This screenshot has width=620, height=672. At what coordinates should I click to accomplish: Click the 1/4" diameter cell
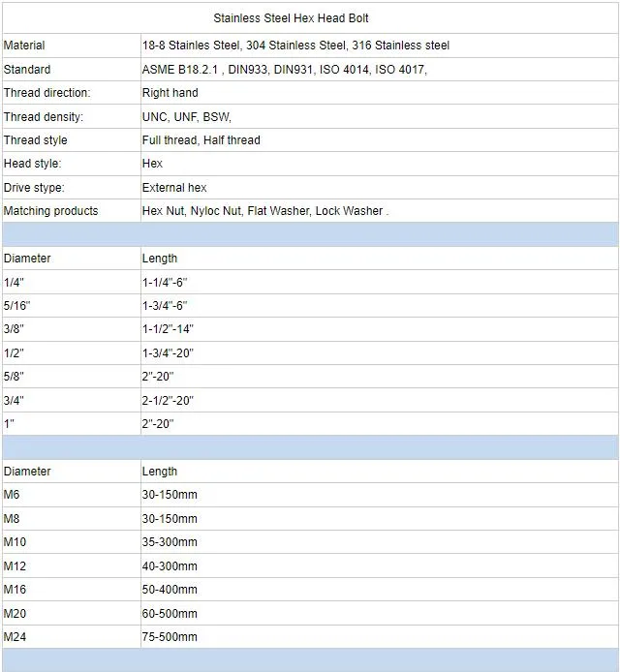point(14,282)
